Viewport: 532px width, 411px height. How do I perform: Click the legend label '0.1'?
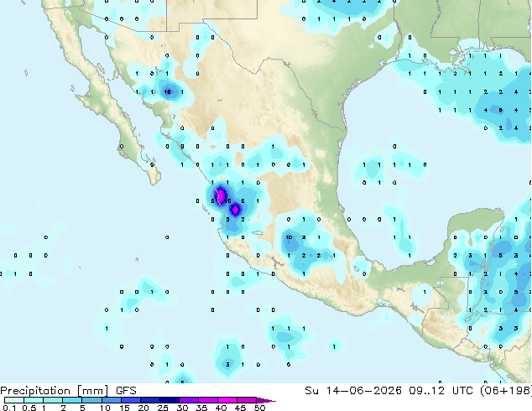pyautogui.click(x=9, y=408)
